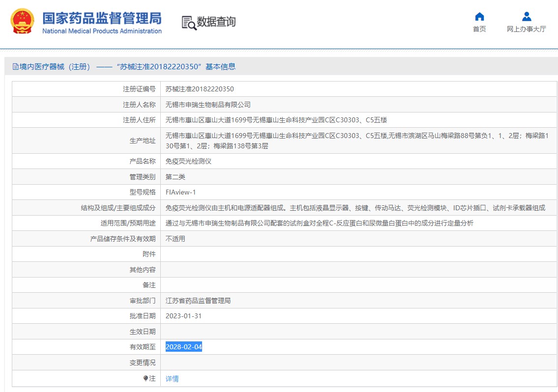Screen dimensions: 558x392
Task: Click the 生效日期 label
Action: [143, 332]
